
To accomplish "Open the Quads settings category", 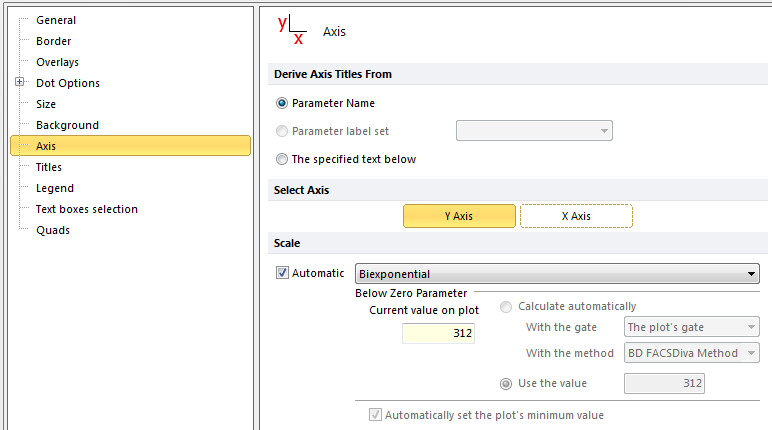I will point(52,230).
